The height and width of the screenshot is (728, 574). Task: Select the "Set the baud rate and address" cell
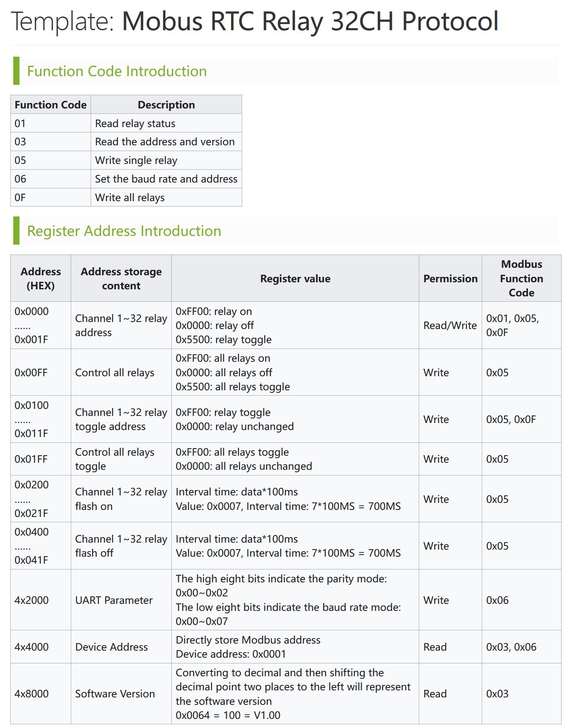(x=166, y=179)
